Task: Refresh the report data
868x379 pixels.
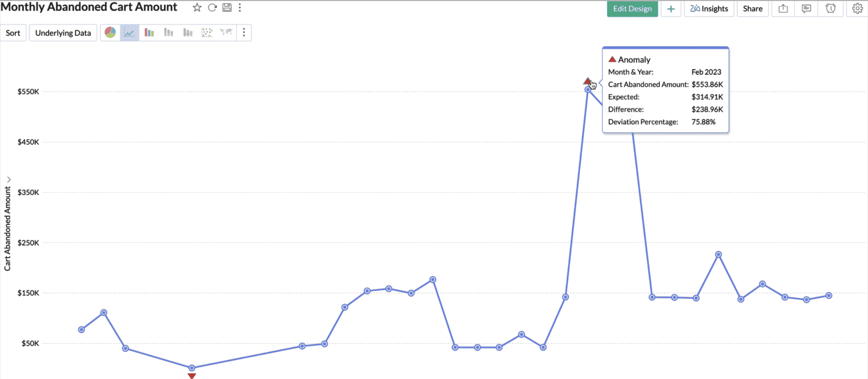Action: coord(212,8)
